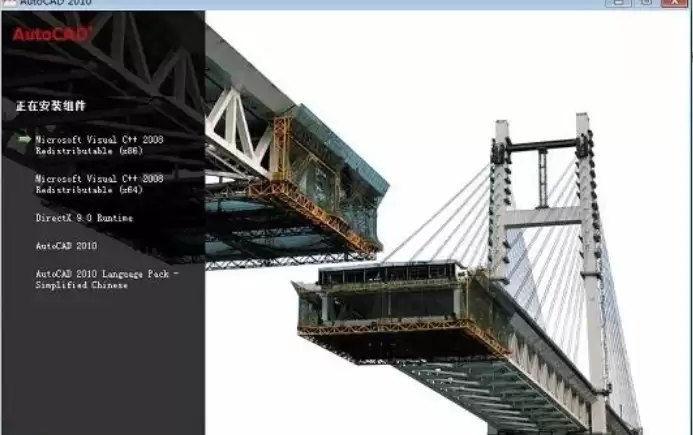Select Microsoft Visual C++ 2008 Redistributable (x86)

pos(99,145)
